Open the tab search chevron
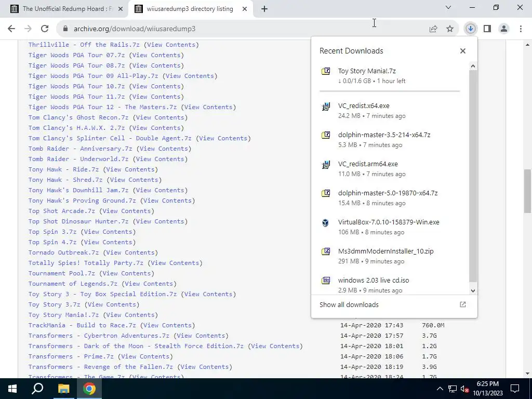Image resolution: width=532 pixels, height=399 pixels. [448, 7]
